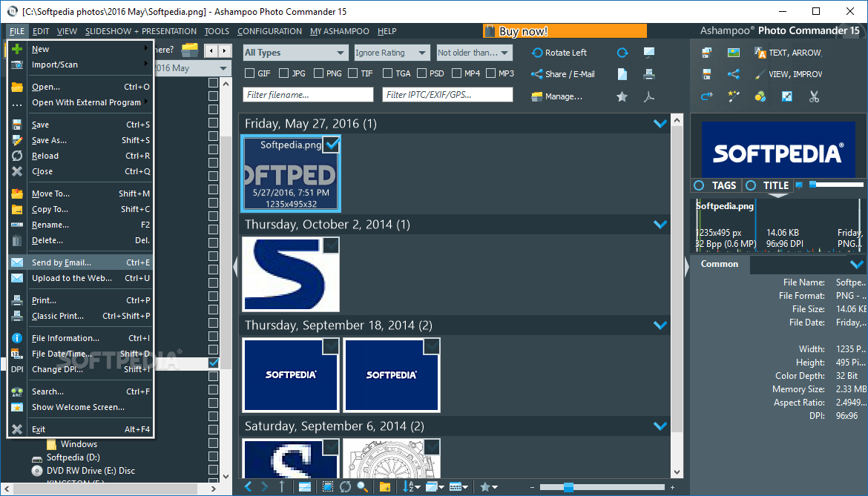Click the PDF export icon
This screenshot has width=868, height=496.
tap(649, 97)
